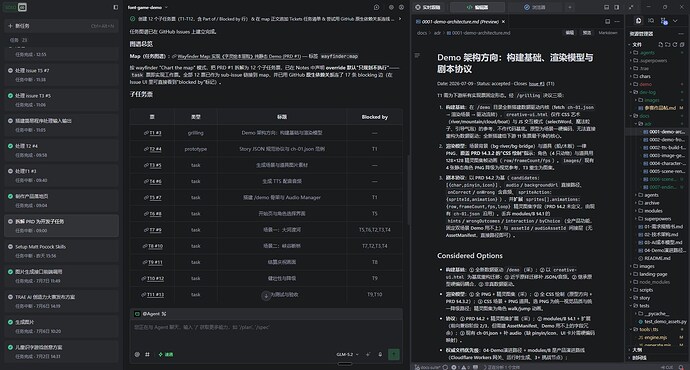
Task: Toggle side panel layout icon
Action: pos(617,7)
